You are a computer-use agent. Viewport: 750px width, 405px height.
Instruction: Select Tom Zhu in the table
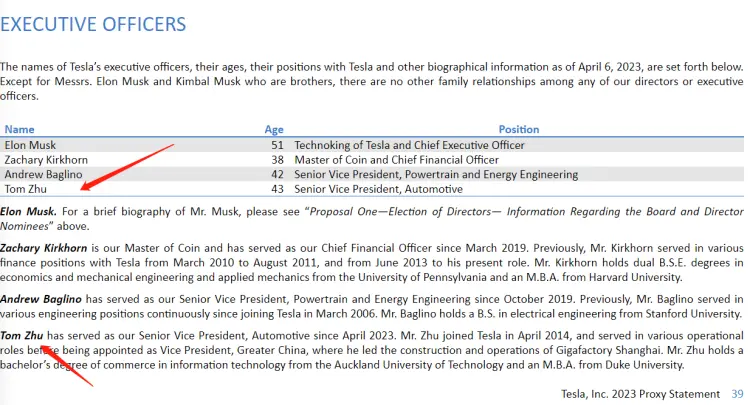pyautogui.click(x=26, y=189)
